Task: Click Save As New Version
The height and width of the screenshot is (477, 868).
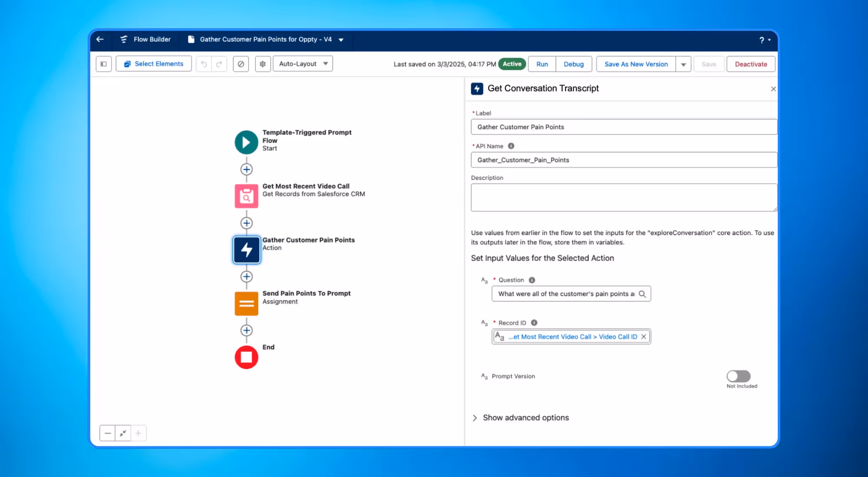Action: pyautogui.click(x=636, y=64)
